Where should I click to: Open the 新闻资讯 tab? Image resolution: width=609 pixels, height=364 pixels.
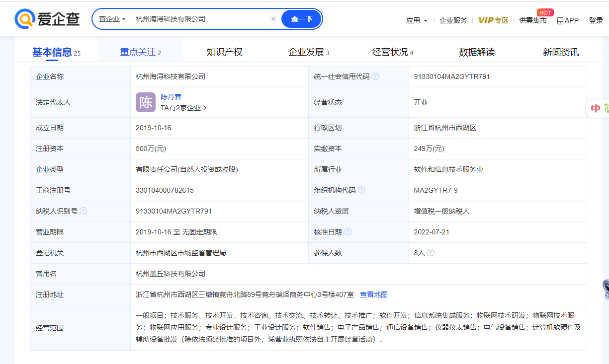tap(561, 52)
